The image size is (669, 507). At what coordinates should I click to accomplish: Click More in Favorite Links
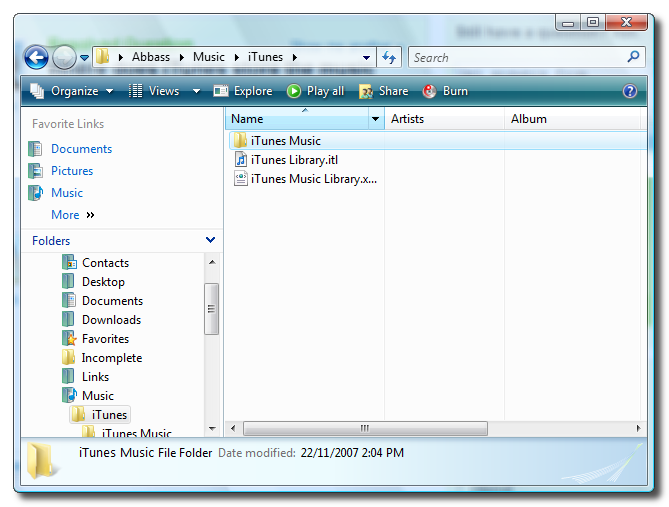click(x=65, y=215)
